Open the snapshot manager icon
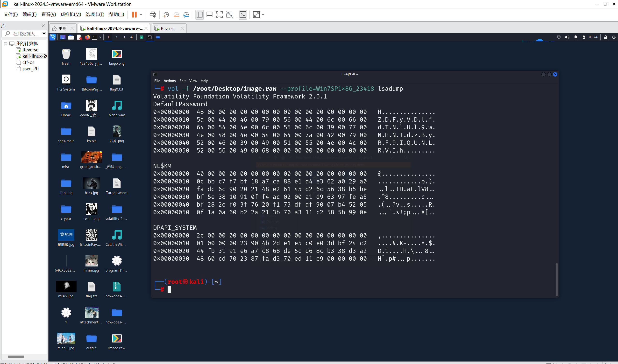This screenshot has height=364, width=618. pos(186,14)
